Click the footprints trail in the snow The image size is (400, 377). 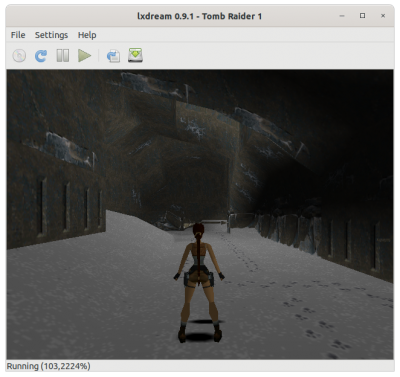click(300, 300)
